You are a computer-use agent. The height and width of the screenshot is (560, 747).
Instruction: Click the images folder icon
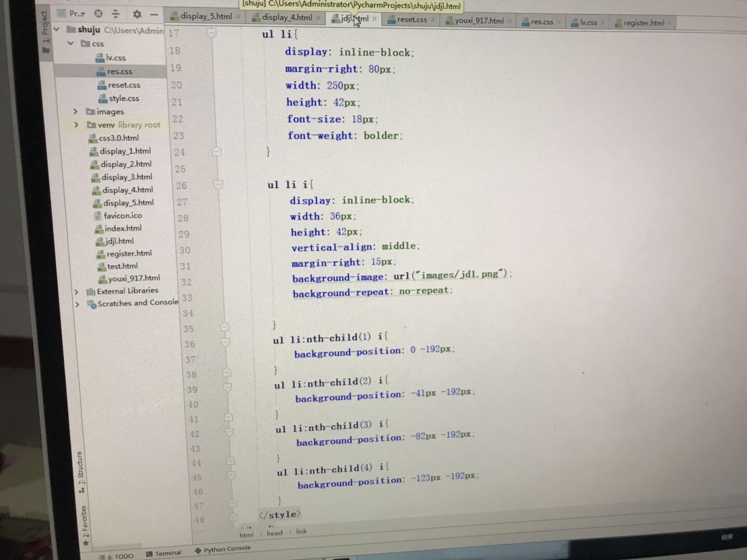click(x=90, y=111)
